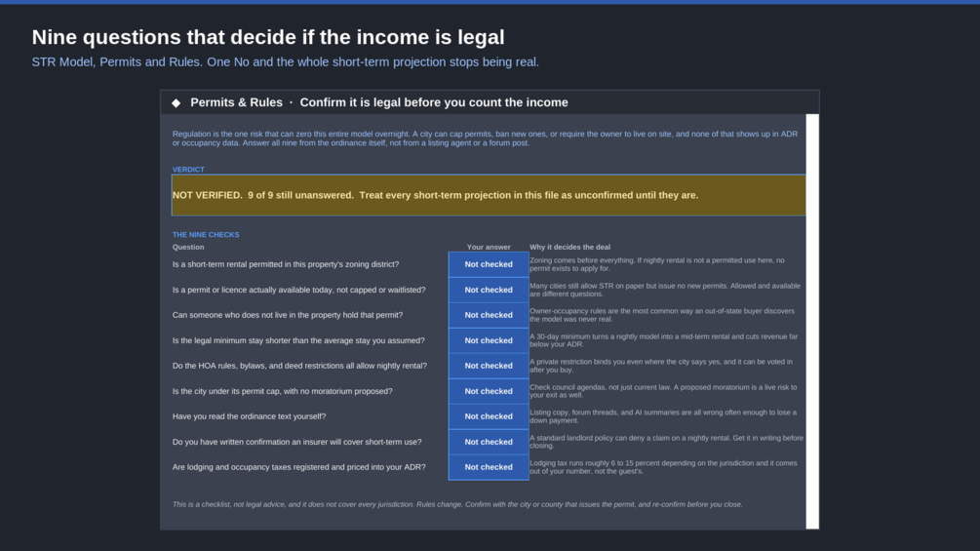980x551 pixels.
Task: Select answer cell for insurer confirmation question
Action: (489, 442)
